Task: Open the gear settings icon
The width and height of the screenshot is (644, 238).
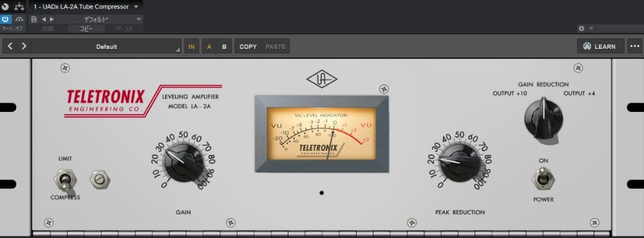Action: tap(581, 28)
